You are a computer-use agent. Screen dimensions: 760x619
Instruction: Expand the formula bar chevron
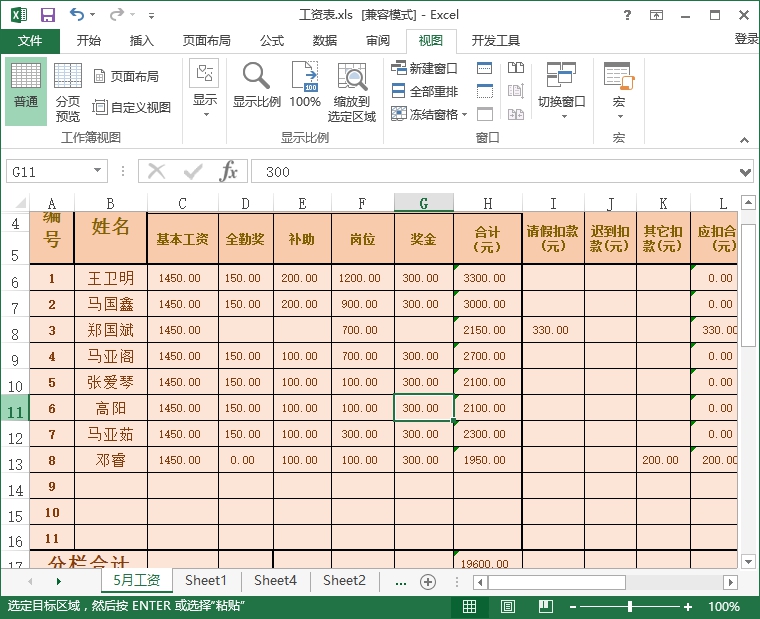pyautogui.click(x=745, y=172)
